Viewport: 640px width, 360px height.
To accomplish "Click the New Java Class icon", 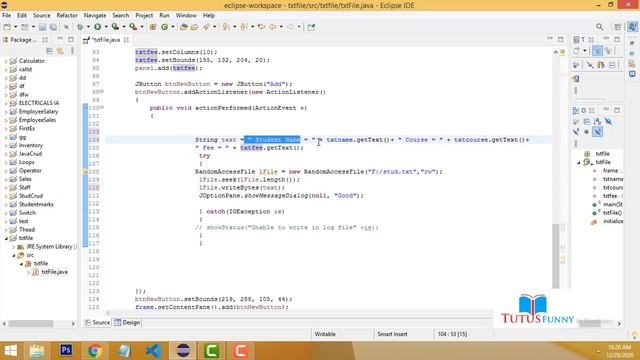I will pyautogui.click(x=164, y=27).
